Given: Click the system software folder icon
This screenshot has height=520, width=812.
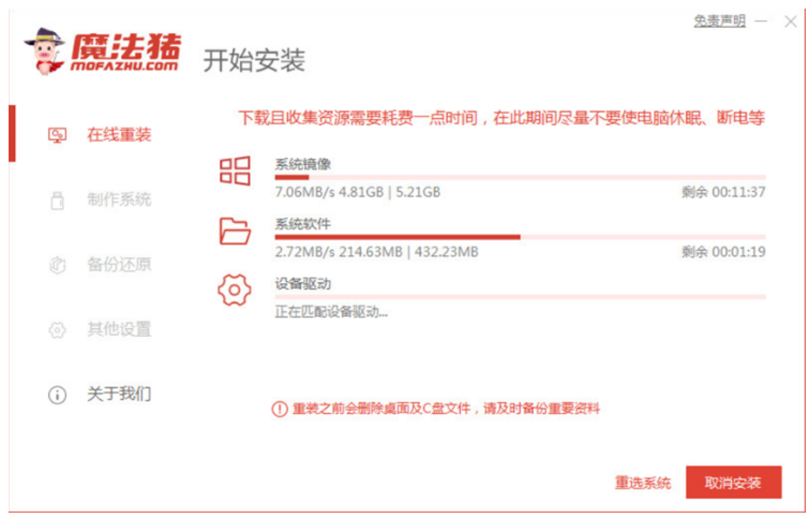Looking at the screenshot, I should coord(235,231).
